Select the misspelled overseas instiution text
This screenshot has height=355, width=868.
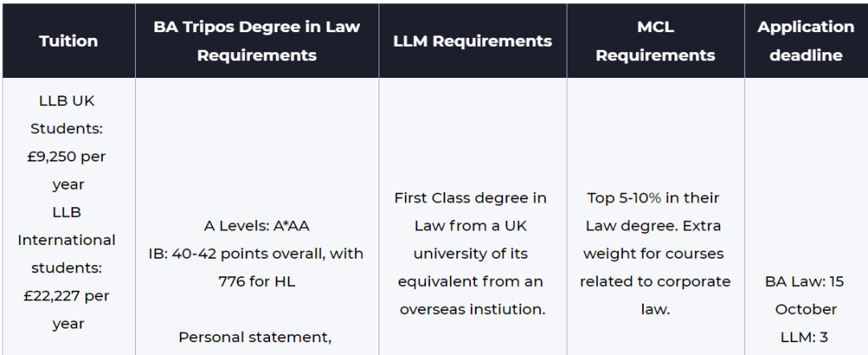[x=473, y=309]
